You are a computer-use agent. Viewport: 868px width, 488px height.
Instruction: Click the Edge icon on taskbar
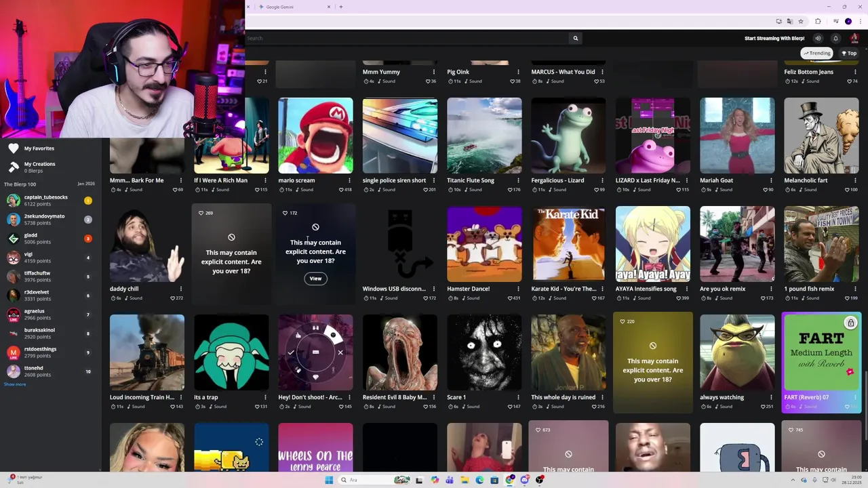click(x=479, y=480)
